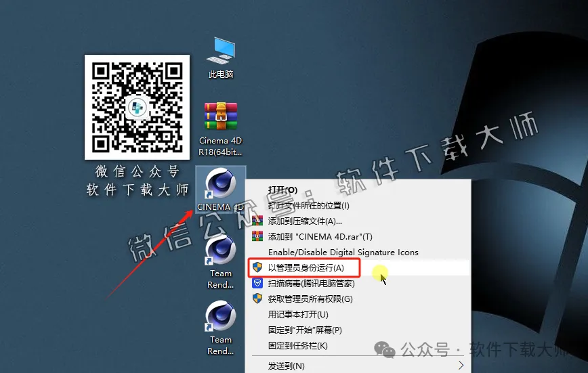Image resolution: width=588 pixels, height=373 pixels.
Task: Choose 扫描病毒(腾讯电脑管家) menu entry
Action: [x=358, y=284]
